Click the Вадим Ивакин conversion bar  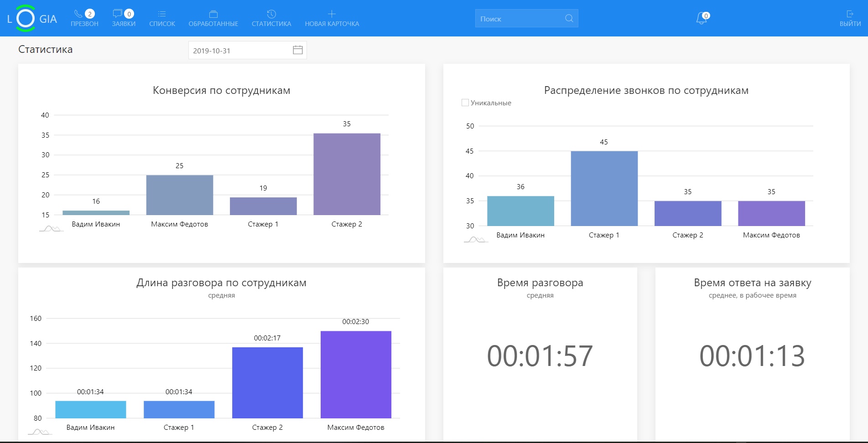96,212
